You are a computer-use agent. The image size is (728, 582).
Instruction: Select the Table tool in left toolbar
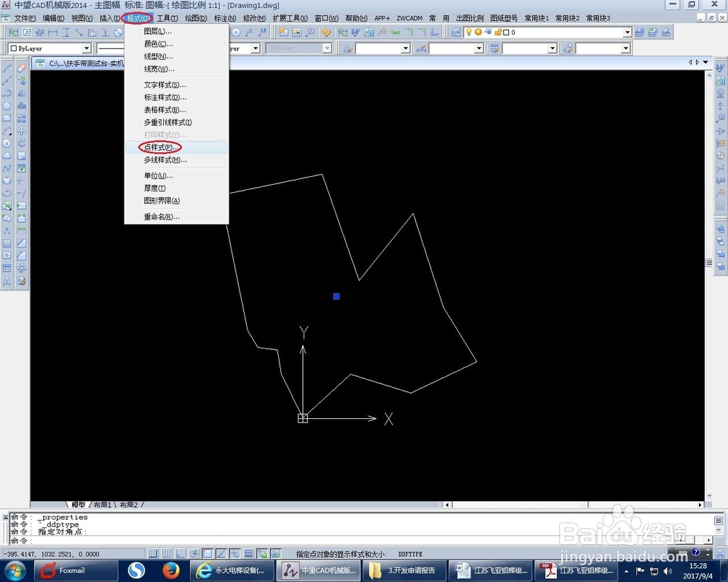point(7,268)
